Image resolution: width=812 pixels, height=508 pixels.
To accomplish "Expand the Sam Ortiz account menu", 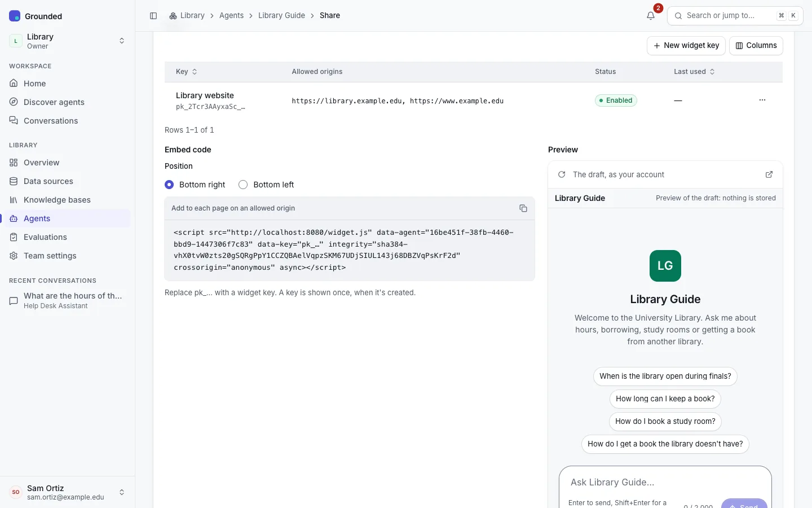I will [122, 492].
